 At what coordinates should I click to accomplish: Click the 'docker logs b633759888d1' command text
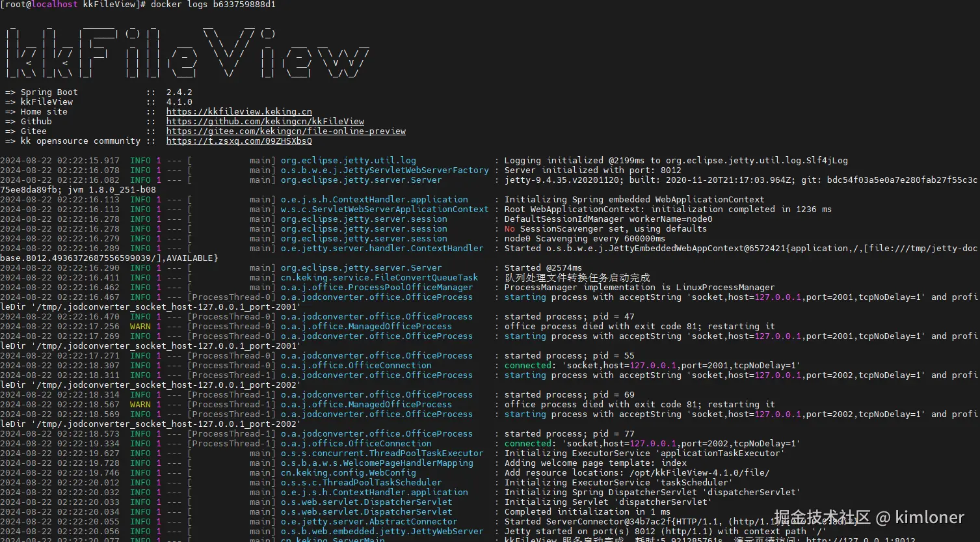point(213,5)
